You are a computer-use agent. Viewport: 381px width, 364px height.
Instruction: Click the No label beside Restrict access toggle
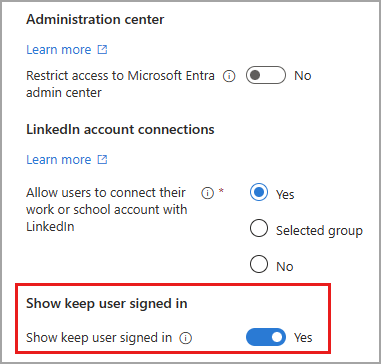tap(303, 76)
